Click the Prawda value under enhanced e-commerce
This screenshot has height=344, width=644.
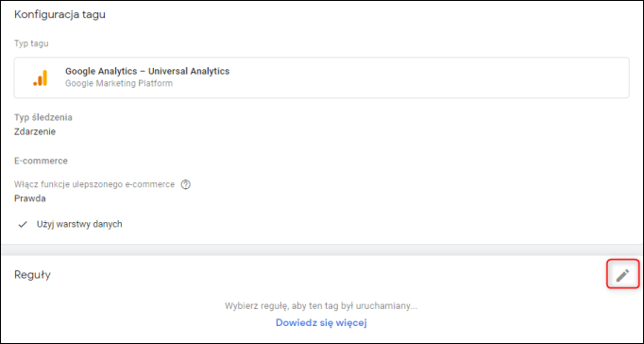29,198
